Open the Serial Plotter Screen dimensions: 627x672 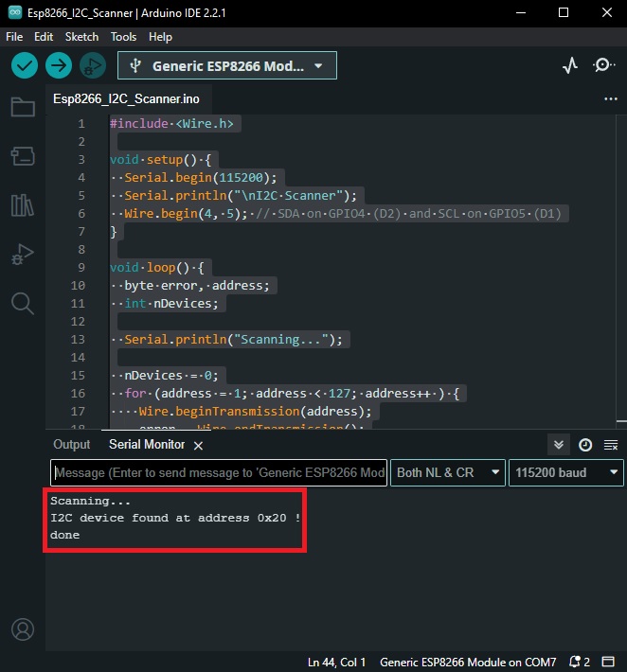(x=569, y=65)
